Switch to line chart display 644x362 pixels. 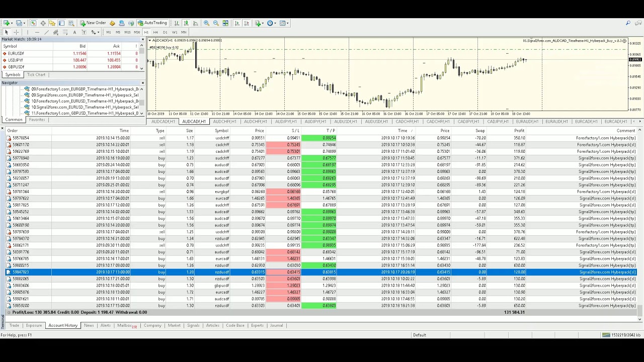pyautogui.click(x=196, y=23)
